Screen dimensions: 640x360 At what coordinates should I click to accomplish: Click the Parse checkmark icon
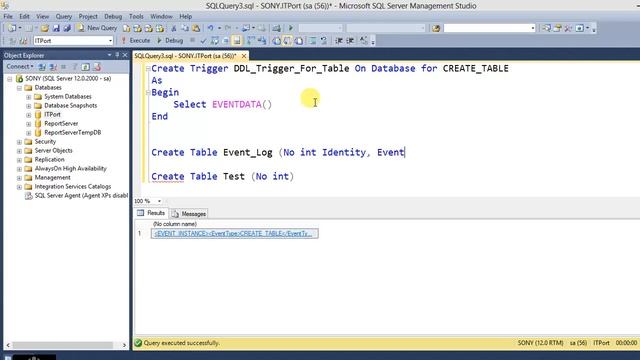[203, 40]
